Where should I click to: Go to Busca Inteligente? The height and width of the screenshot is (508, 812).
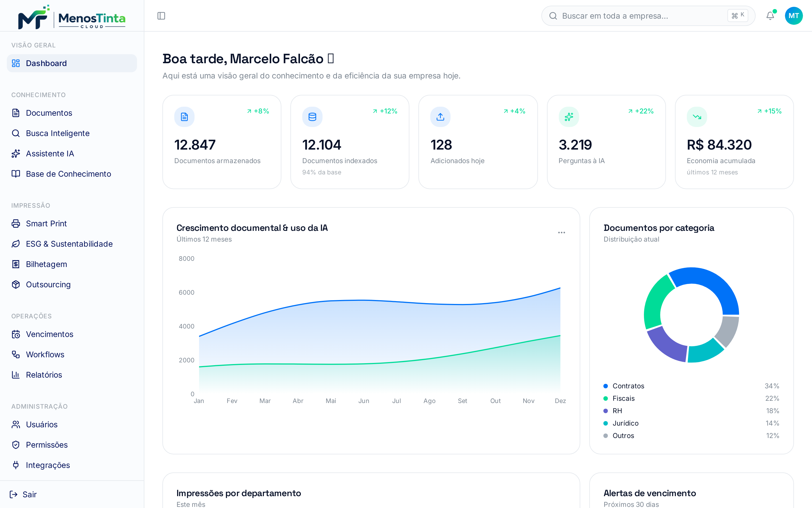[x=72, y=133]
